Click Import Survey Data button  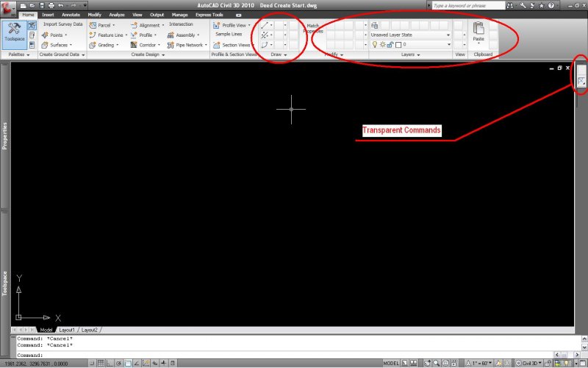(62, 24)
